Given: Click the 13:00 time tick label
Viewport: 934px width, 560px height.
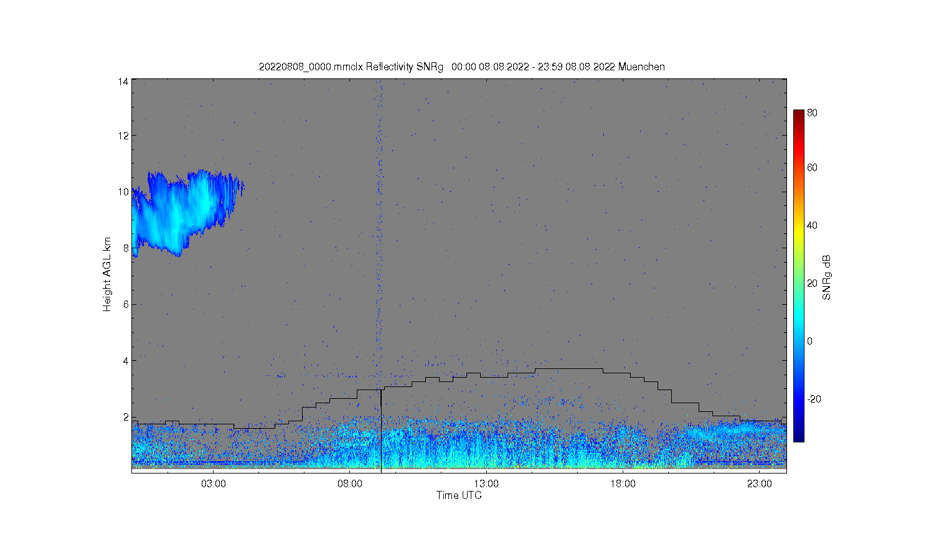Looking at the screenshot, I should pos(486,483).
